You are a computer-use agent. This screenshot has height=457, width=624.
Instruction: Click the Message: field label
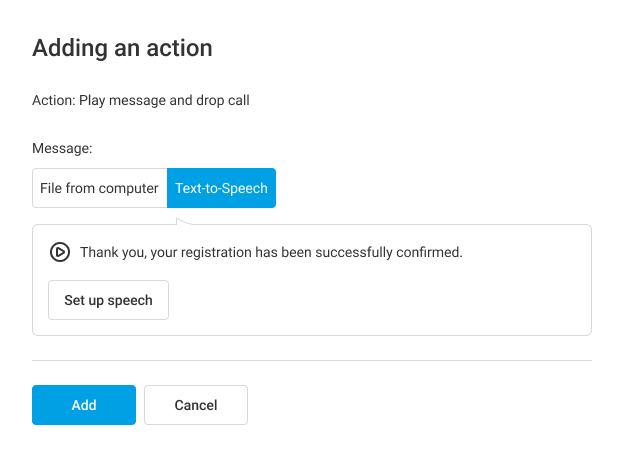62,148
